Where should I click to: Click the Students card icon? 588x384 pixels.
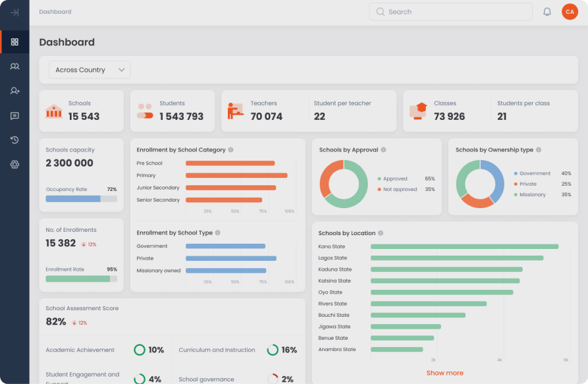[145, 111]
